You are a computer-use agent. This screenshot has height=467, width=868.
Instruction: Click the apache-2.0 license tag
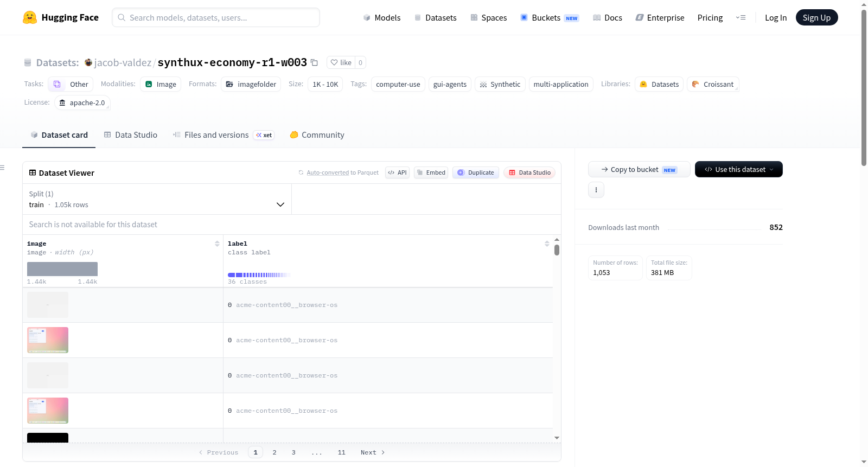click(x=82, y=103)
